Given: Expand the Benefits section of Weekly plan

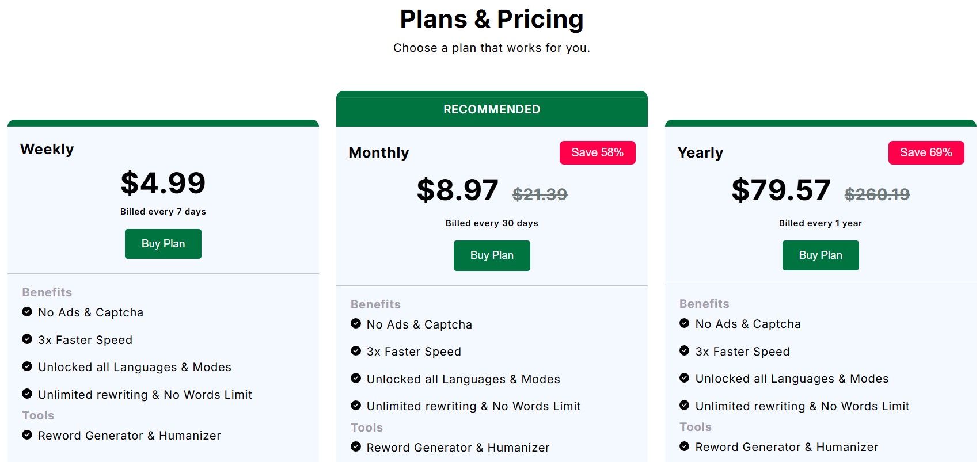Looking at the screenshot, I should [x=47, y=292].
